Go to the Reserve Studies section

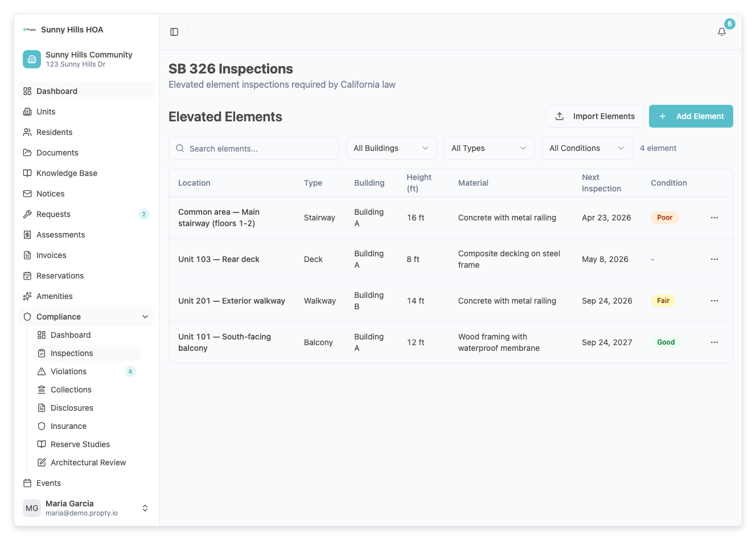pos(80,444)
